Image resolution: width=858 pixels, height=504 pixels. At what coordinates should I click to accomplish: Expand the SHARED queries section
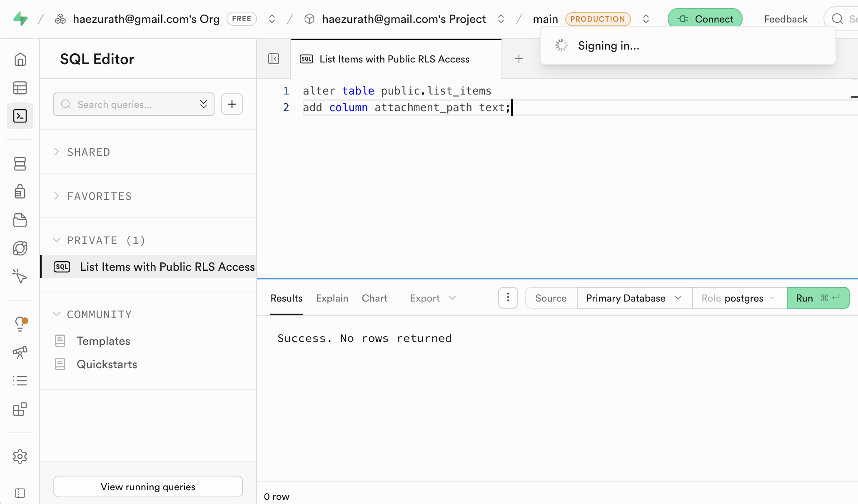click(x=88, y=152)
